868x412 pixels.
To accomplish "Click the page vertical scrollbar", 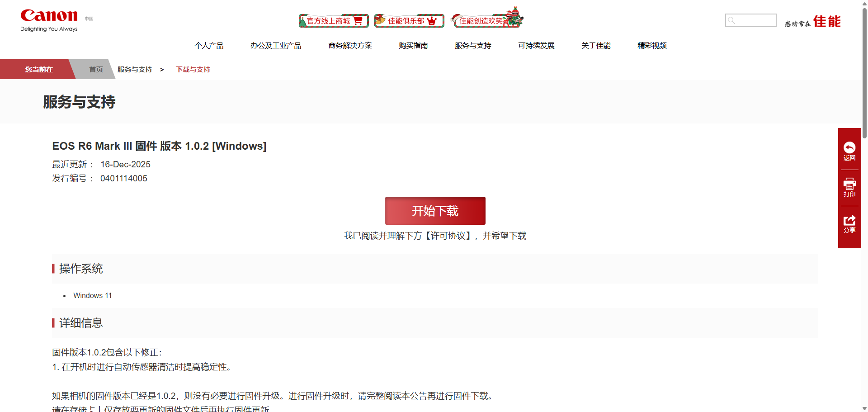I will coord(864,206).
